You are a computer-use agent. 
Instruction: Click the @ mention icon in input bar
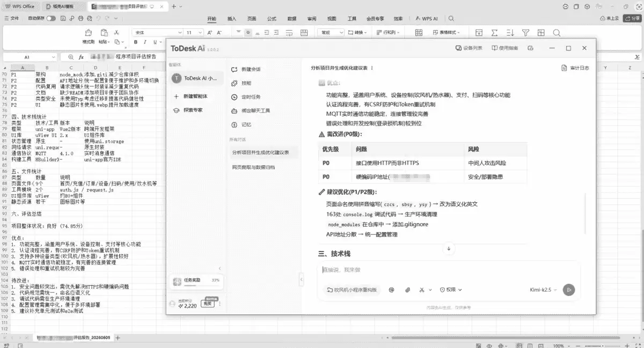(x=391, y=290)
